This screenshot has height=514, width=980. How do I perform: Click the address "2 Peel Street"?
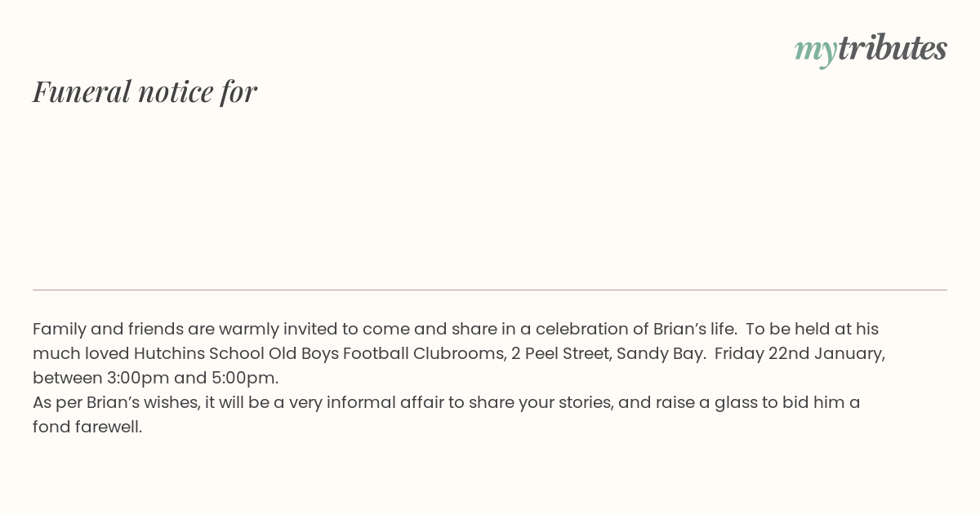560,354
